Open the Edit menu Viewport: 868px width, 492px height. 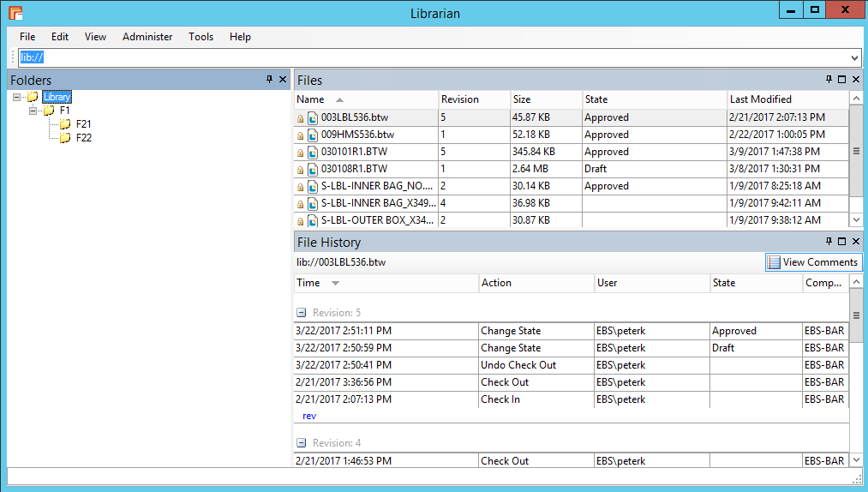click(60, 37)
